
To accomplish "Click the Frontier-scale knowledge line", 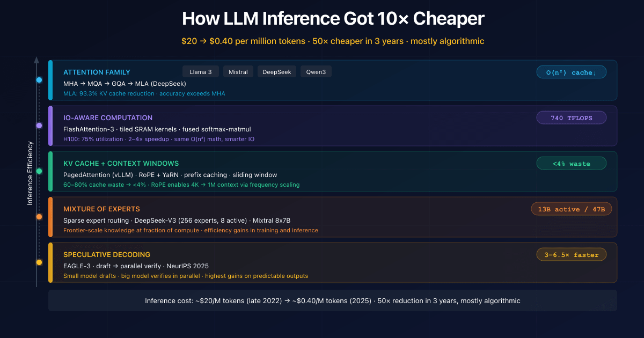I will [x=191, y=231].
